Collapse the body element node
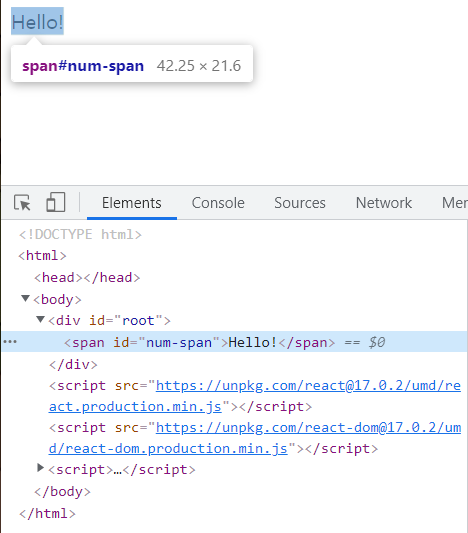The height and width of the screenshot is (533, 468). coord(25,298)
